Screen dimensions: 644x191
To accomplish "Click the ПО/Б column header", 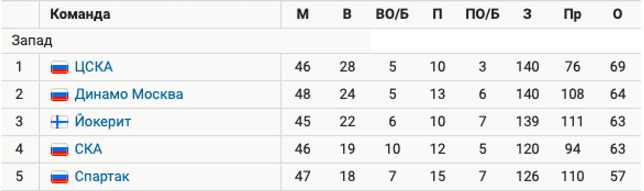I will (x=483, y=15).
